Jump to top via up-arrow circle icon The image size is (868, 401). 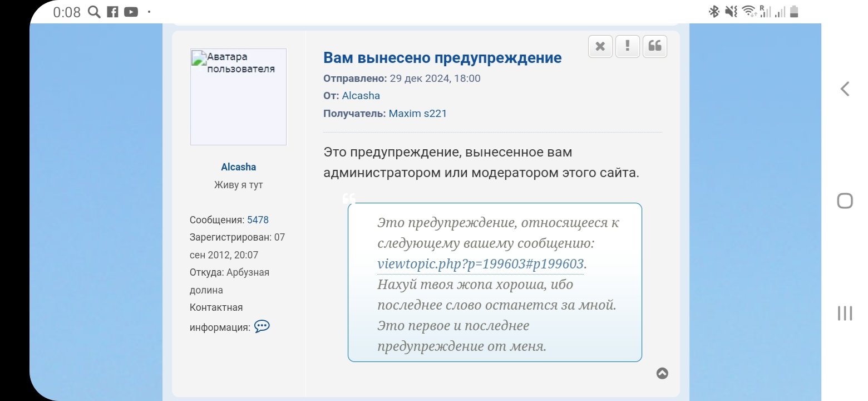[x=662, y=373]
